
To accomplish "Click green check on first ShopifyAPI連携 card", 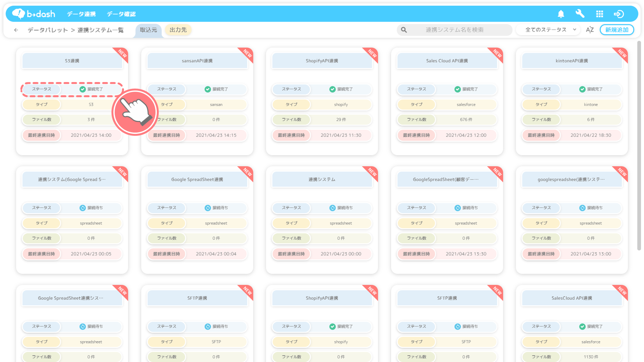I will coord(332,89).
